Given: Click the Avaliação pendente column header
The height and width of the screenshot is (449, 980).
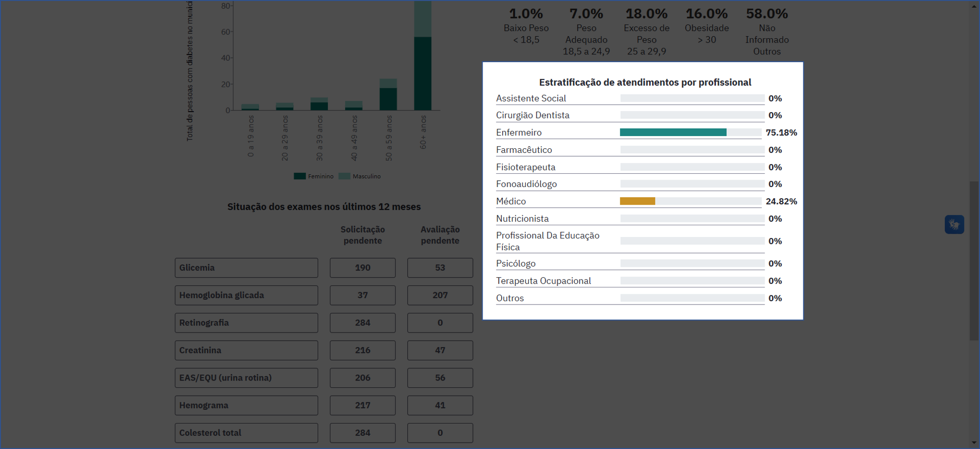Looking at the screenshot, I should click(440, 235).
